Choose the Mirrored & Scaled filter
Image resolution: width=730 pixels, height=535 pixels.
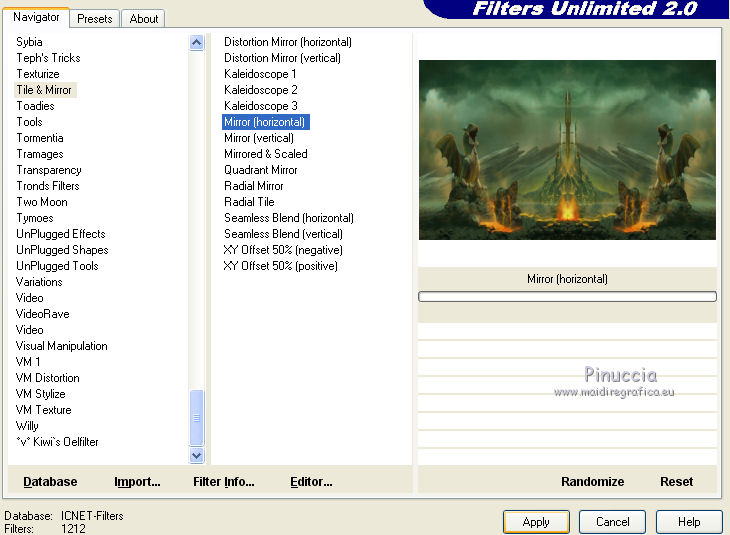click(266, 154)
